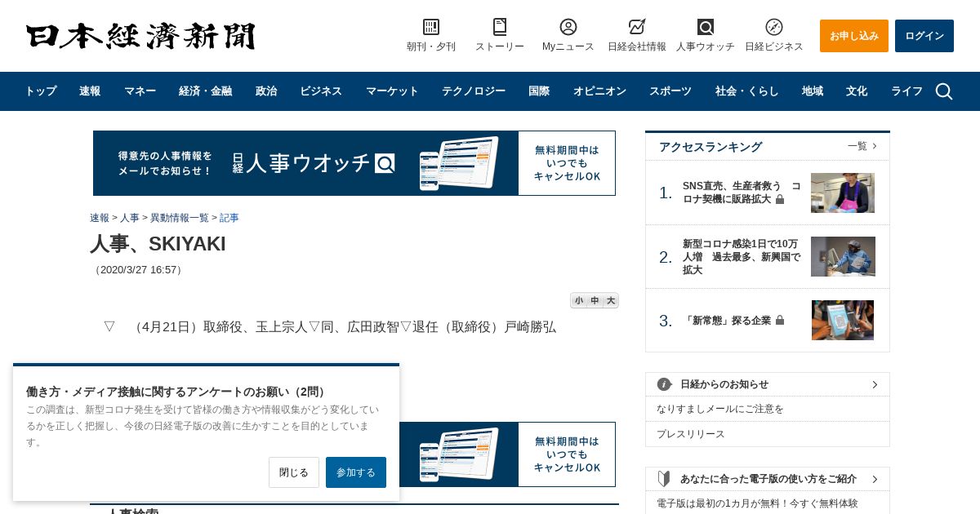Select マネー navigation item
This screenshot has width=980, height=514.
point(140,91)
